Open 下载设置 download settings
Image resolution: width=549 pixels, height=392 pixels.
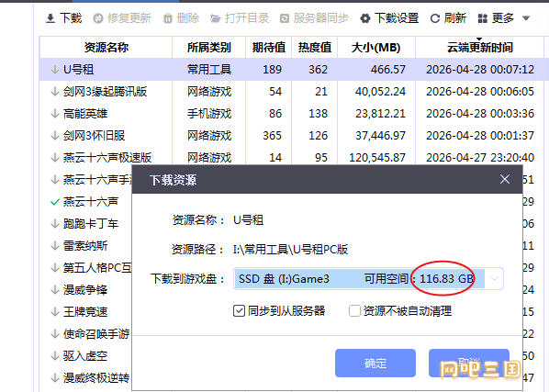pyautogui.click(x=389, y=18)
